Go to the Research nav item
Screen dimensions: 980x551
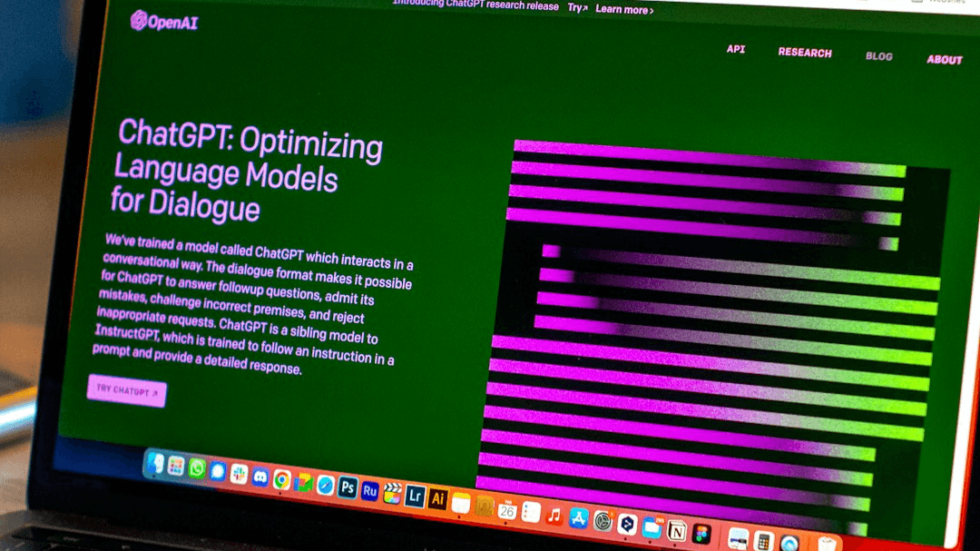[805, 53]
